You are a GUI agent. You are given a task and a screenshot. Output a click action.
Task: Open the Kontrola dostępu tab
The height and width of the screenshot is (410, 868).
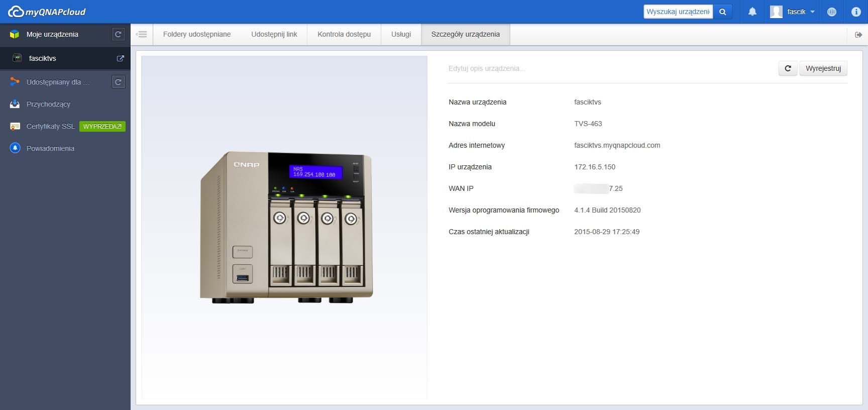pos(344,34)
